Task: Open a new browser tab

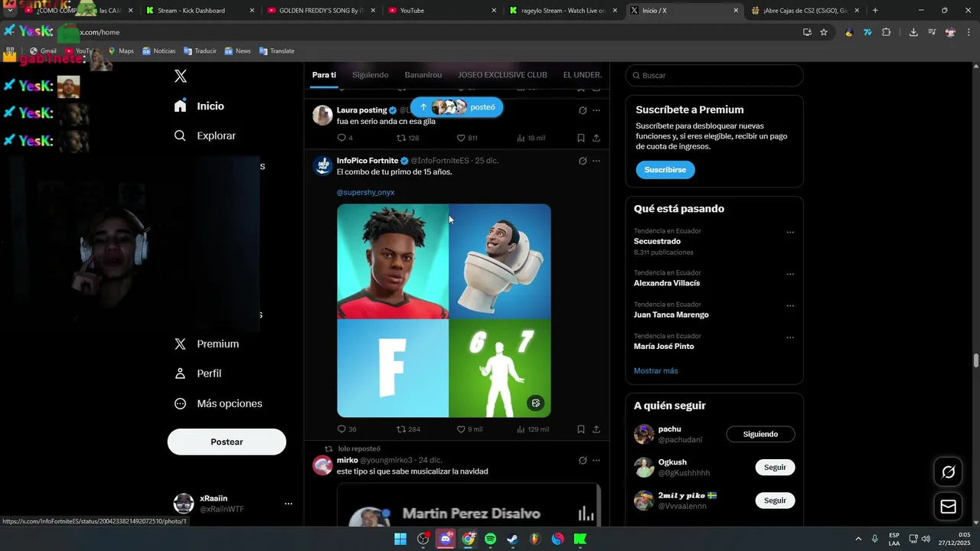Action: (x=875, y=11)
